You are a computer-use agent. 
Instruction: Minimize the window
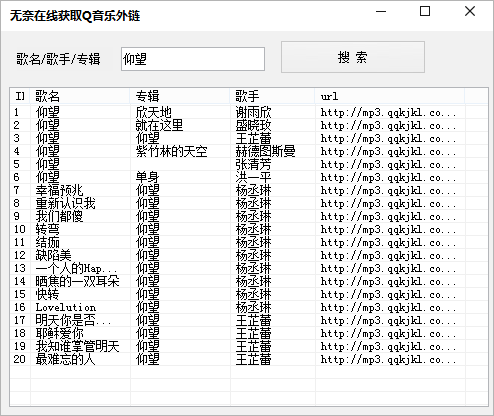[381, 12]
